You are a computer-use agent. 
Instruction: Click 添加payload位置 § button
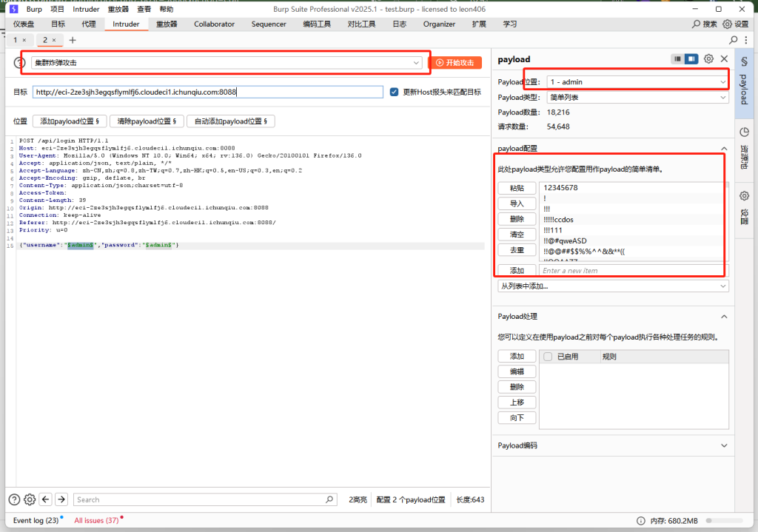click(70, 121)
